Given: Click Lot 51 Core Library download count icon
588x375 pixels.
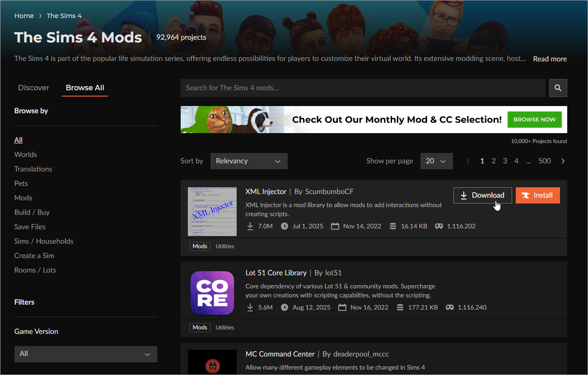Looking at the screenshot, I should pyautogui.click(x=250, y=307).
